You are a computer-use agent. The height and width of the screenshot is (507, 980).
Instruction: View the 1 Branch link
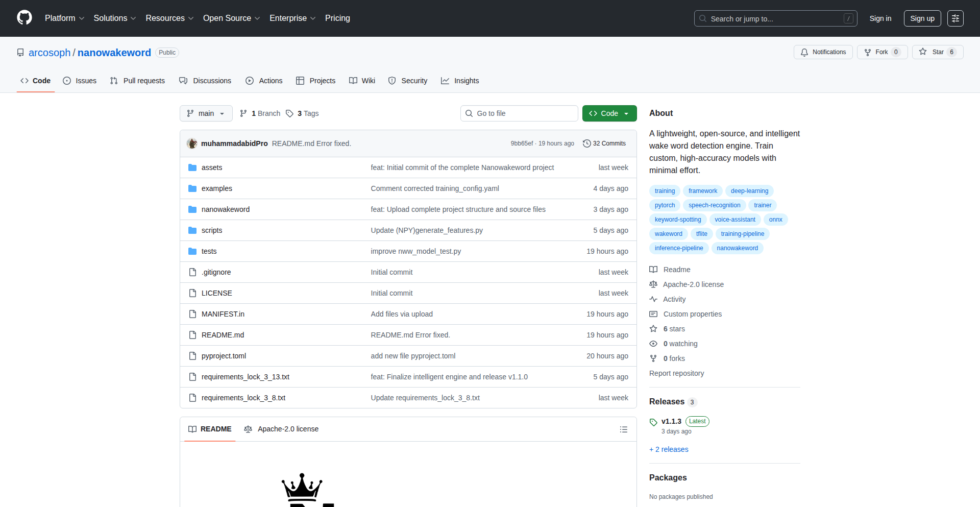tap(260, 113)
